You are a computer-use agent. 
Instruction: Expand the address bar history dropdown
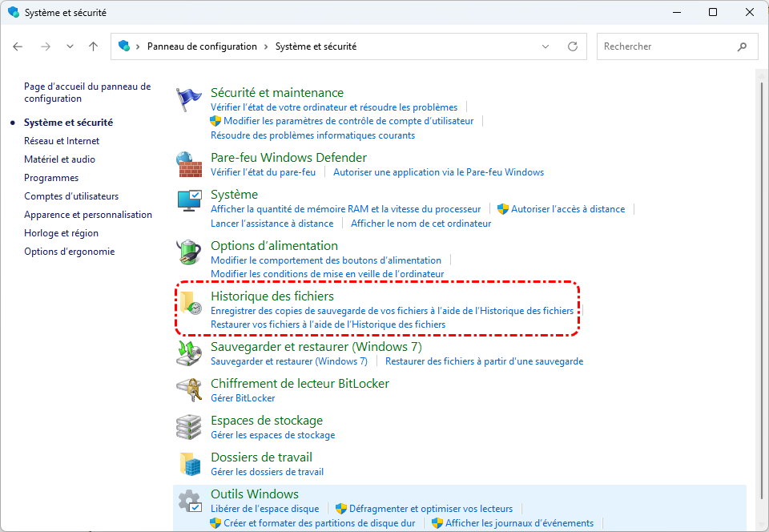coord(546,46)
